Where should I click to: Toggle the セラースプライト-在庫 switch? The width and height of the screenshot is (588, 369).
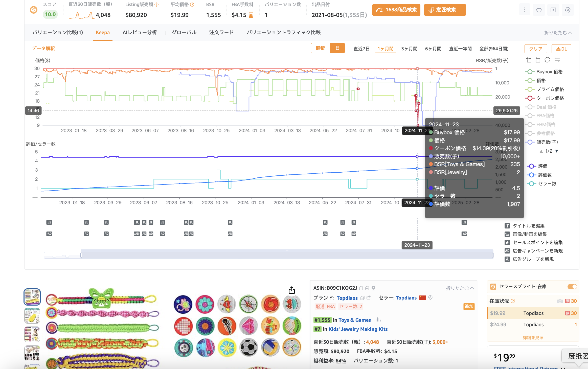572,287
